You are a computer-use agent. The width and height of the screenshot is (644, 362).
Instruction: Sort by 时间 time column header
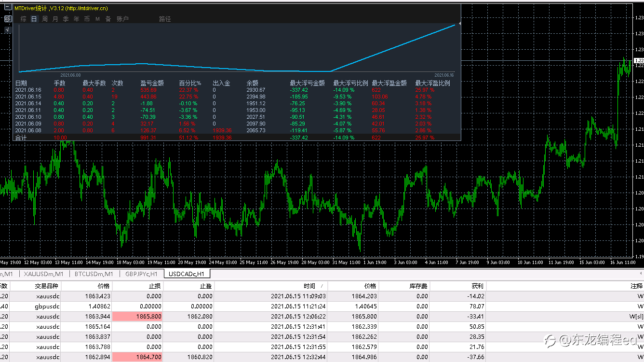pos(271,286)
